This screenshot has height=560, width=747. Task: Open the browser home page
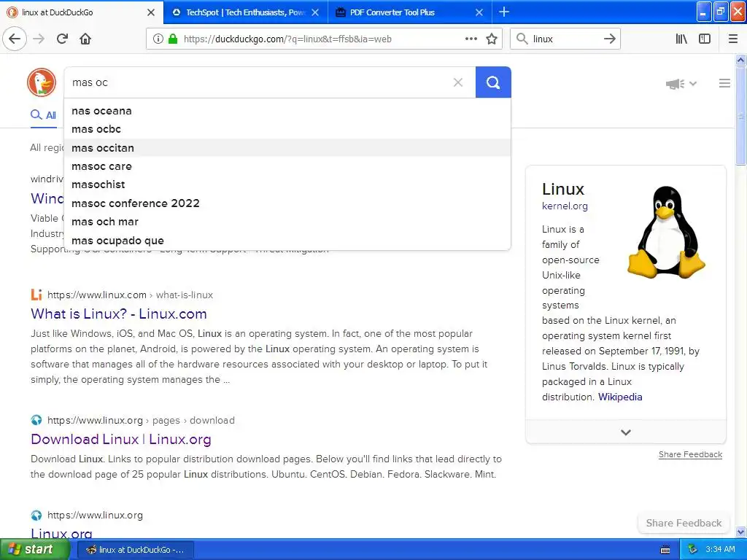(85, 39)
